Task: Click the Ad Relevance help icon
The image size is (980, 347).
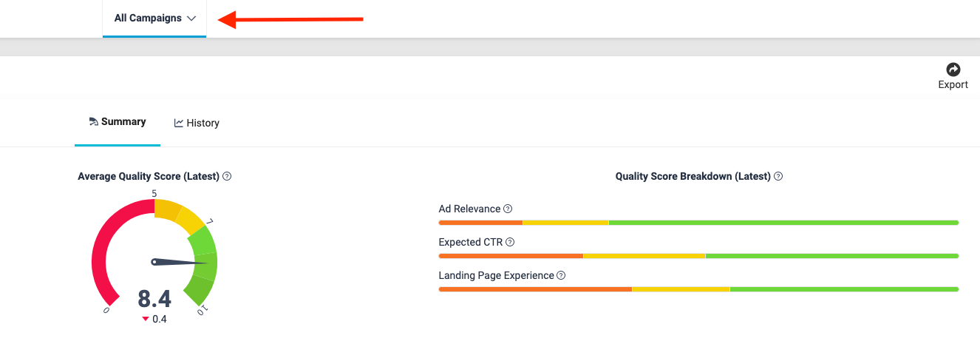Action: point(508,209)
